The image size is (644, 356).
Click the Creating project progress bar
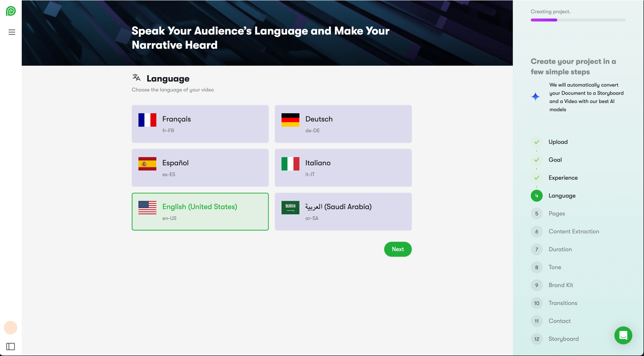pyautogui.click(x=578, y=20)
